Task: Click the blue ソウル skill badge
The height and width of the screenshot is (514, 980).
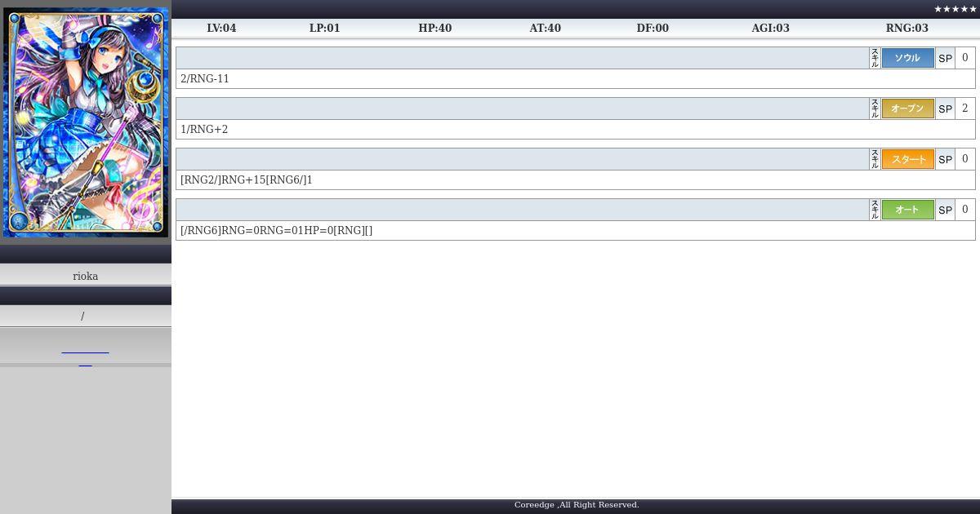Action: [x=907, y=58]
